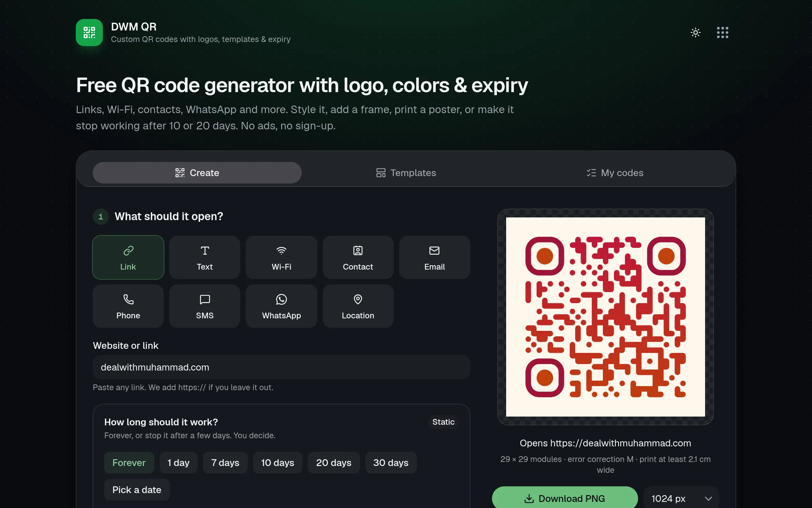
Task: Choose the Wi-Fi QR type
Action: tap(281, 257)
